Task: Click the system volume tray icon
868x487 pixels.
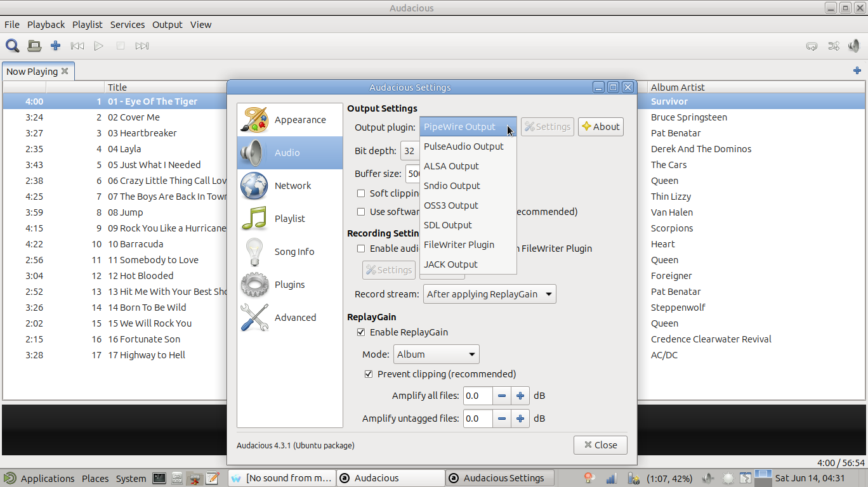Action: 707,478
